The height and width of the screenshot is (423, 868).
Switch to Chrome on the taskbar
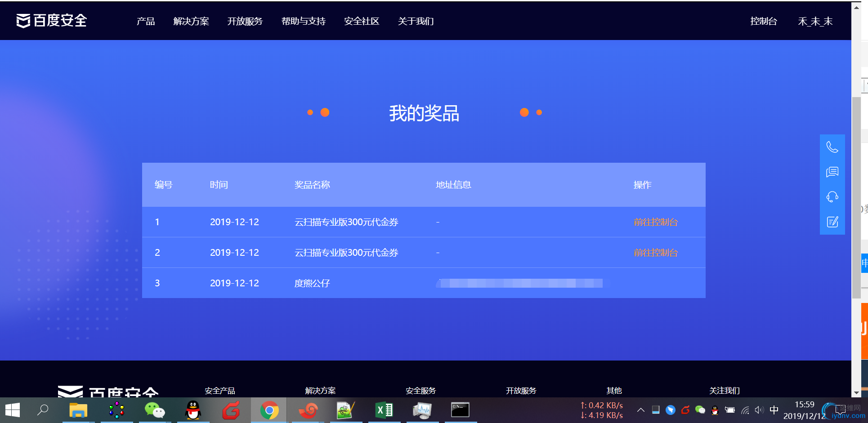pyautogui.click(x=269, y=410)
